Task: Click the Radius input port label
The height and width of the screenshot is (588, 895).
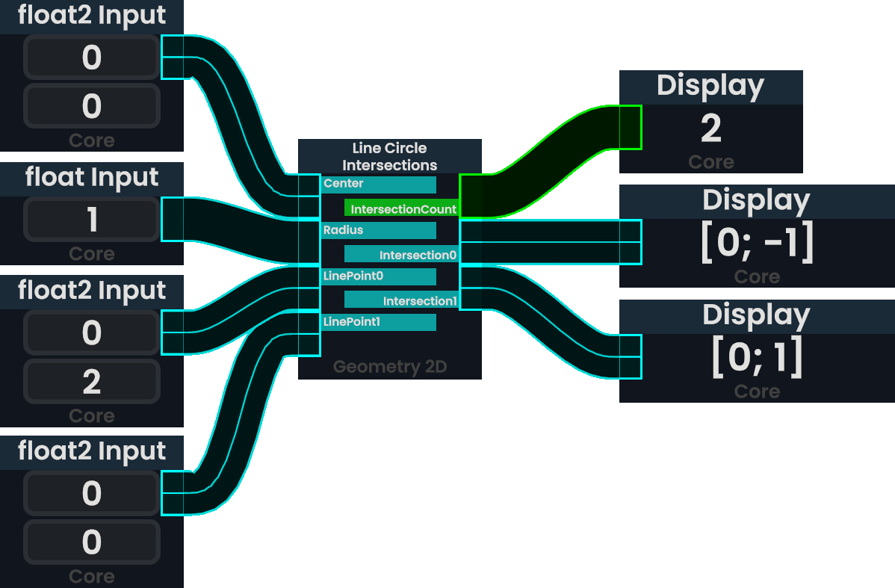Action: click(379, 230)
